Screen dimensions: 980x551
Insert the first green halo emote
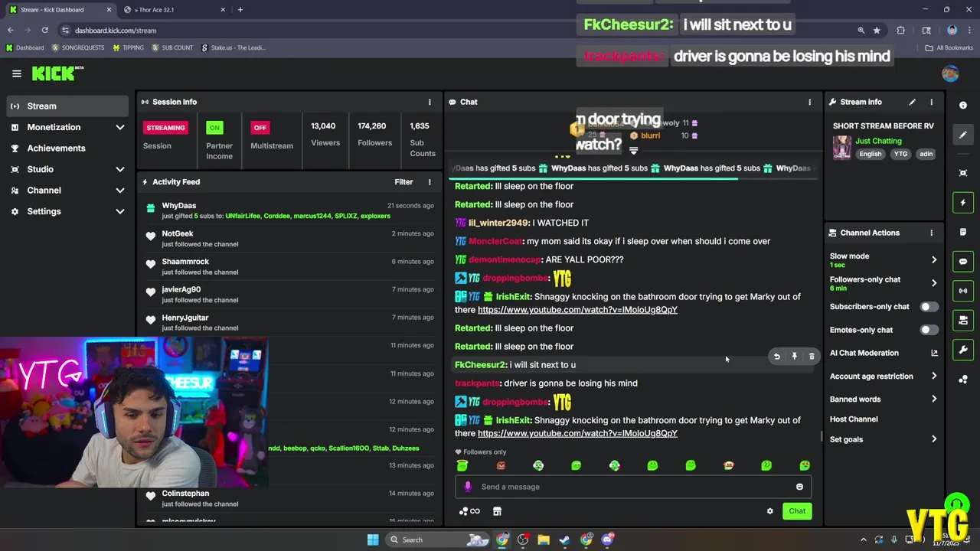point(462,465)
